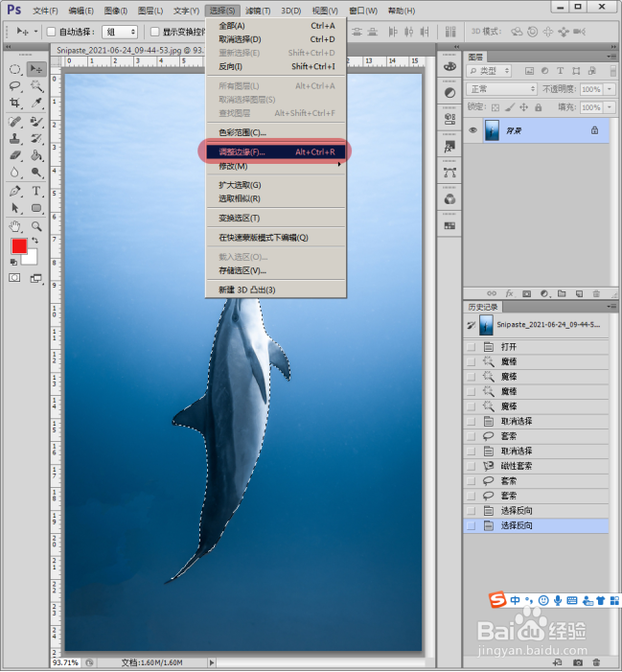Hide the 背景 layer with eye icon

[472, 130]
